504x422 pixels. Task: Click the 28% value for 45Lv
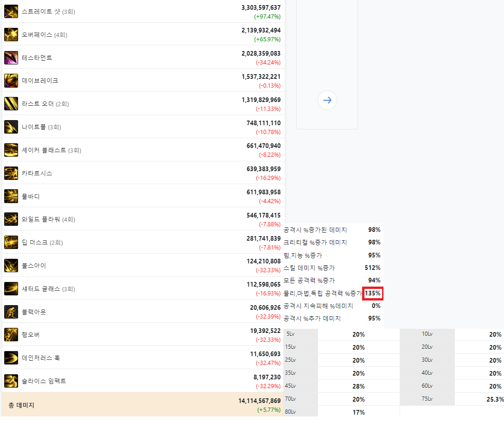coord(358,386)
